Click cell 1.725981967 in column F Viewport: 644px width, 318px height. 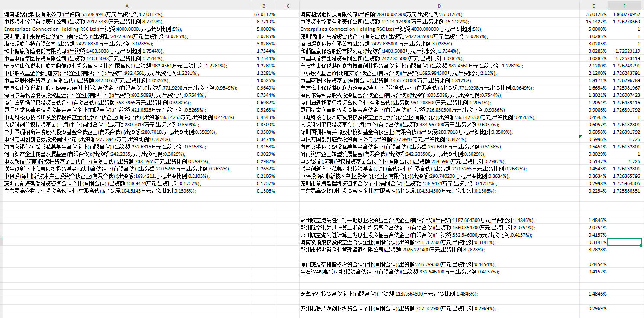point(625,88)
